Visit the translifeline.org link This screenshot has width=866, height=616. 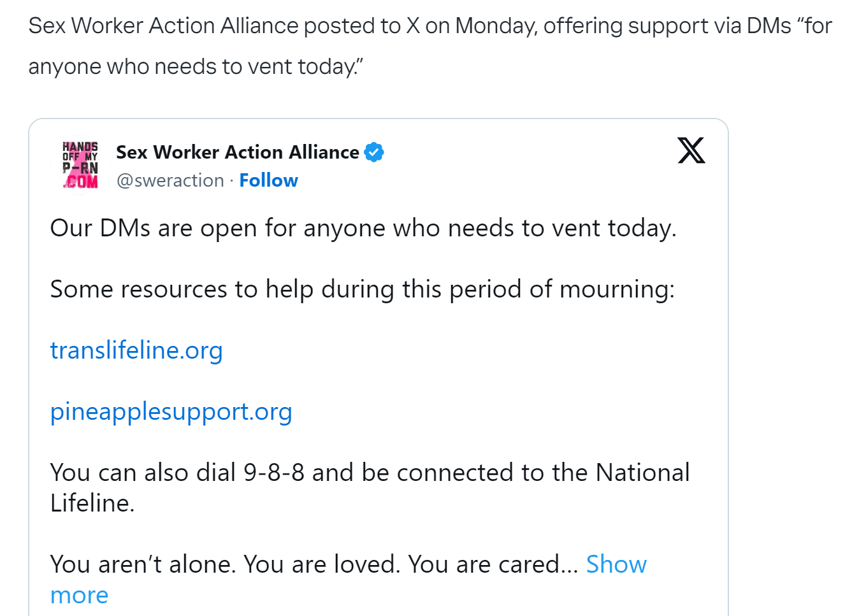136,350
